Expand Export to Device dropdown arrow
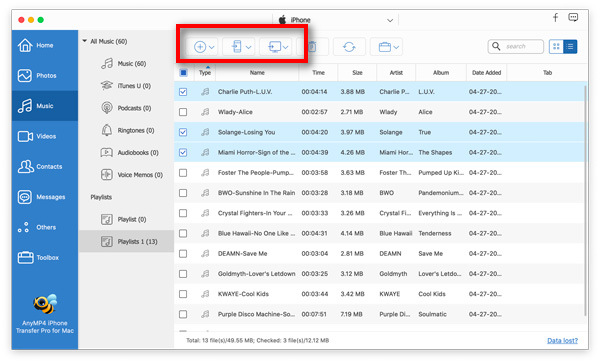Image resolution: width=600 pixels, height=363 pixels. pos(248,47)
